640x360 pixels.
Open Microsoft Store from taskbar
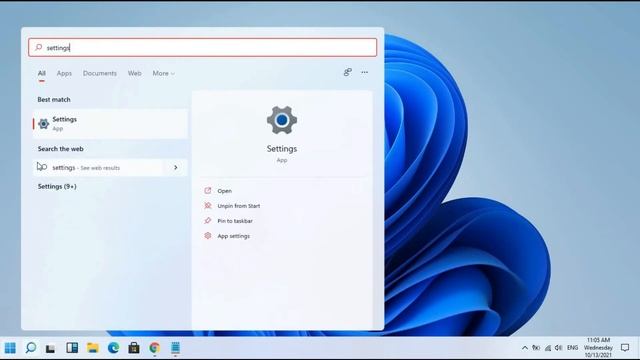pyautogui.click(x=134, y=348)
